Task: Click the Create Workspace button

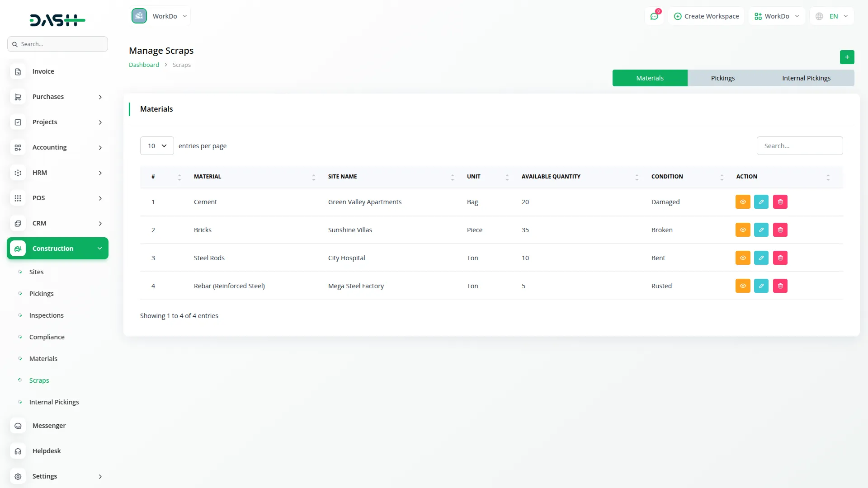Action: tap(706, 16)
